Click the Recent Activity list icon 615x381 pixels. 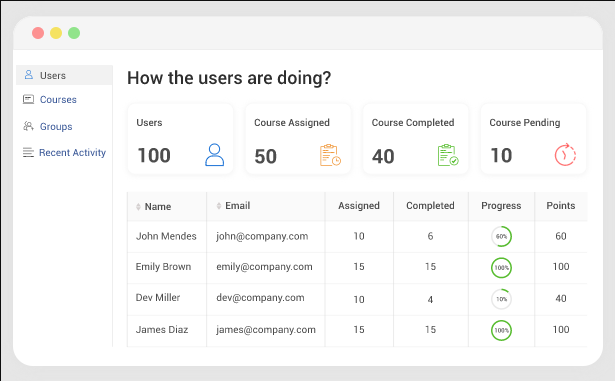point(28,152)
